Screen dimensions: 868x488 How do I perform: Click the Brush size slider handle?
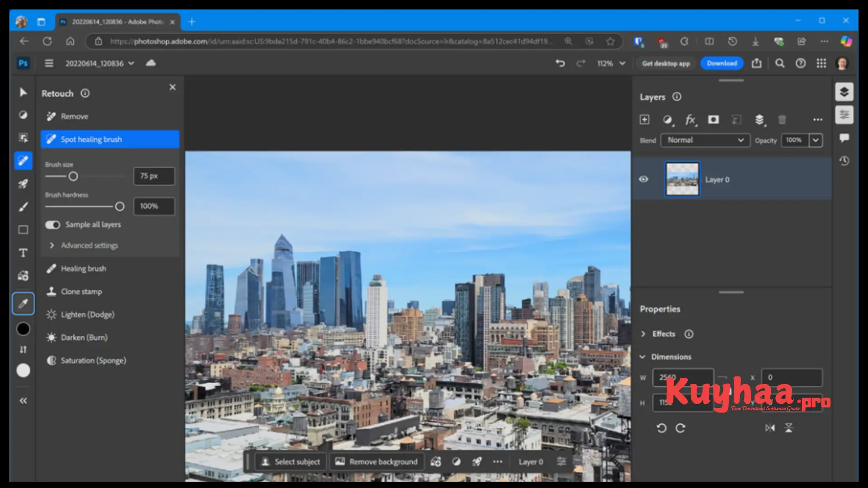point(73,176)
